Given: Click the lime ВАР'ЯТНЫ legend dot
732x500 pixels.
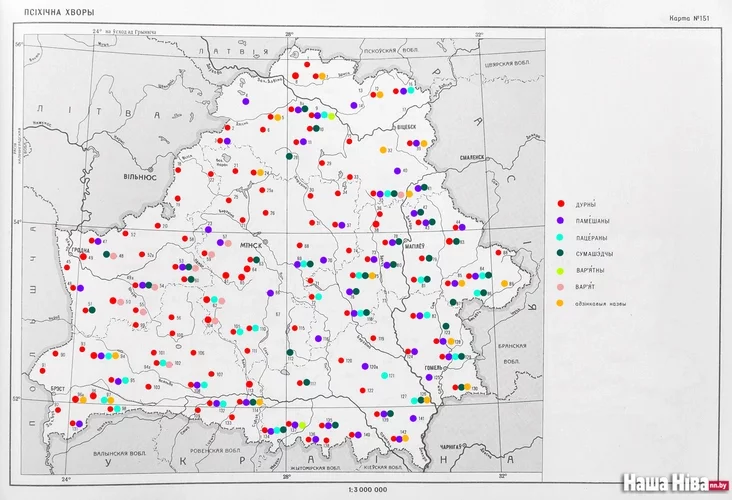Looking at the screenshot, I should click(562, 270).
